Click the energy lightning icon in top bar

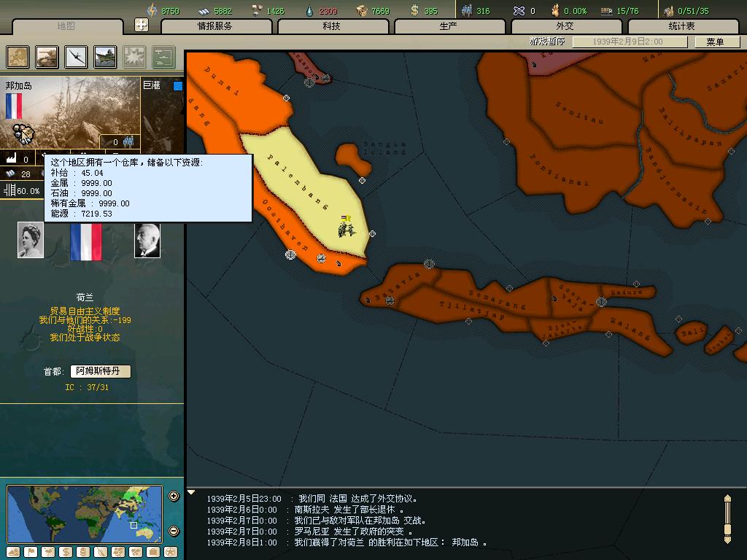click(x=152, y=10)
